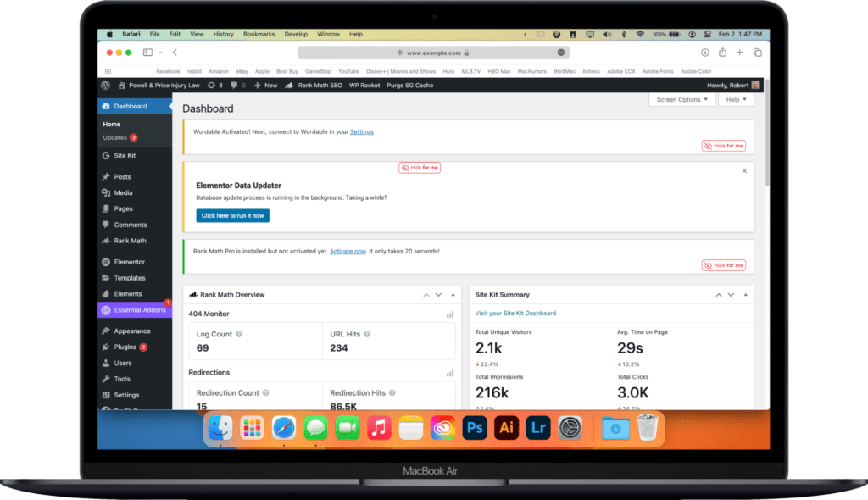868x500 pixels.
Task: Launch Photoshop from the Dock
Action: (475, 428)
